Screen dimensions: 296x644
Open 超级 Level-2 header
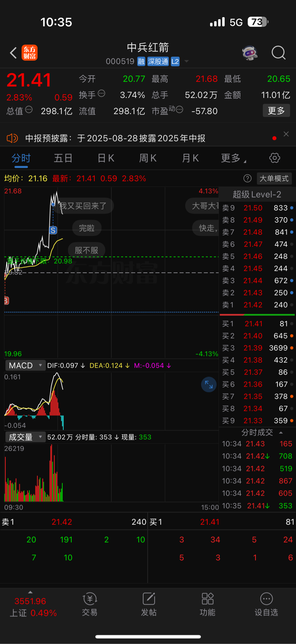257,194
